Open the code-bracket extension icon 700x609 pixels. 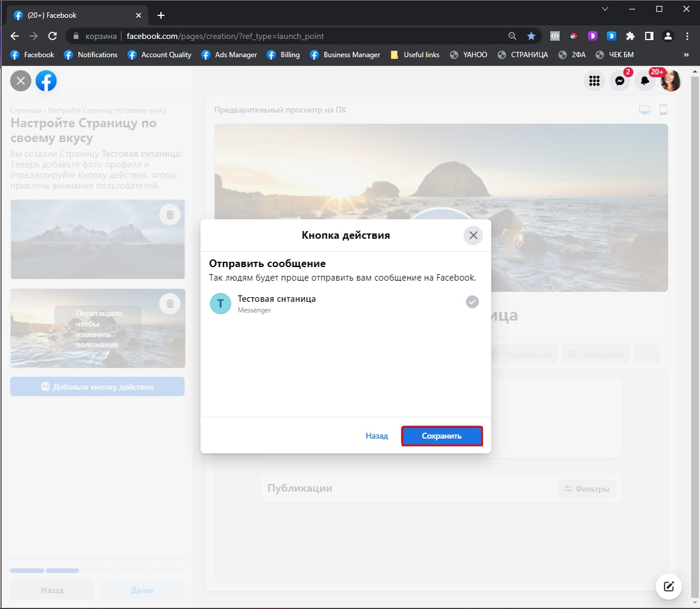click(x=555, y=36)
